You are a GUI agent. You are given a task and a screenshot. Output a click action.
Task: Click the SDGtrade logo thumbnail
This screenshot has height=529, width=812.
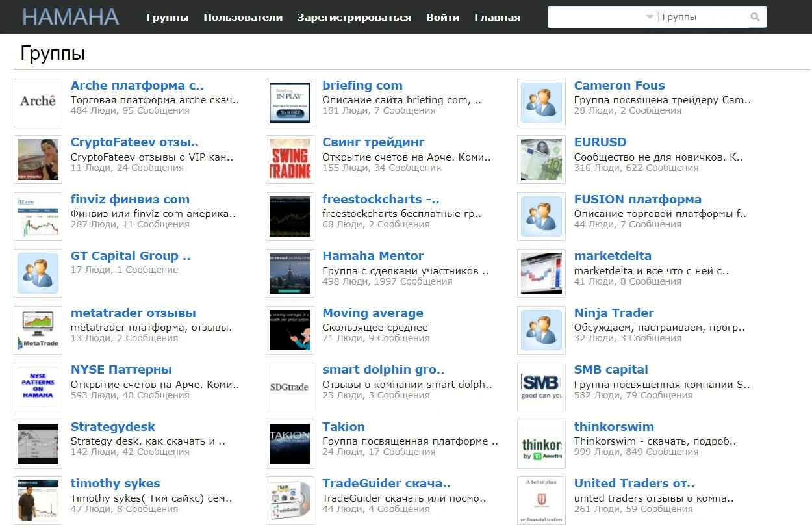pyautogui.click(x=290, y=387)
